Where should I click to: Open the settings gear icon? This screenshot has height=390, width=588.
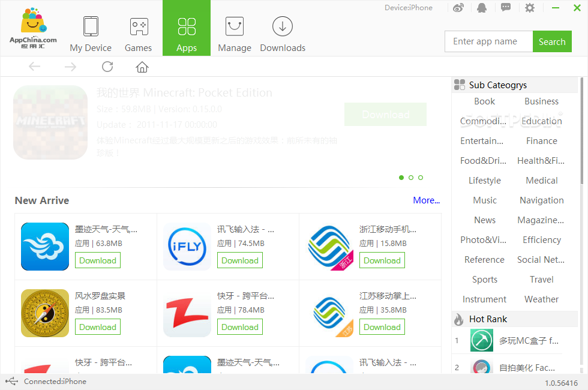click(529, 7)
